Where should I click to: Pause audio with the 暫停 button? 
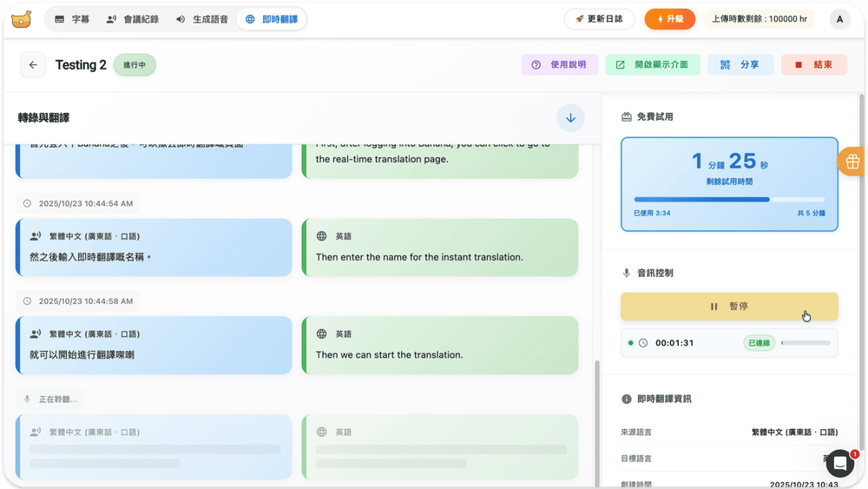(x=729, y=307)
